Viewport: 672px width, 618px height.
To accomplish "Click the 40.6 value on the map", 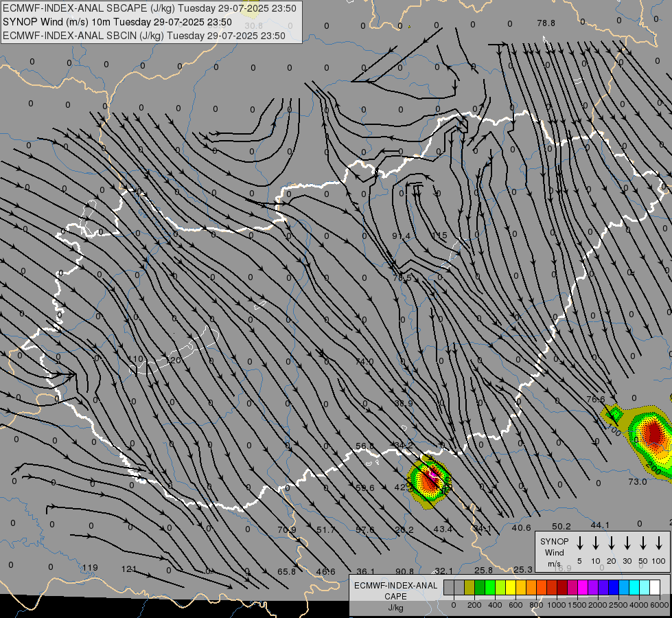I will (x=521, y=528).
